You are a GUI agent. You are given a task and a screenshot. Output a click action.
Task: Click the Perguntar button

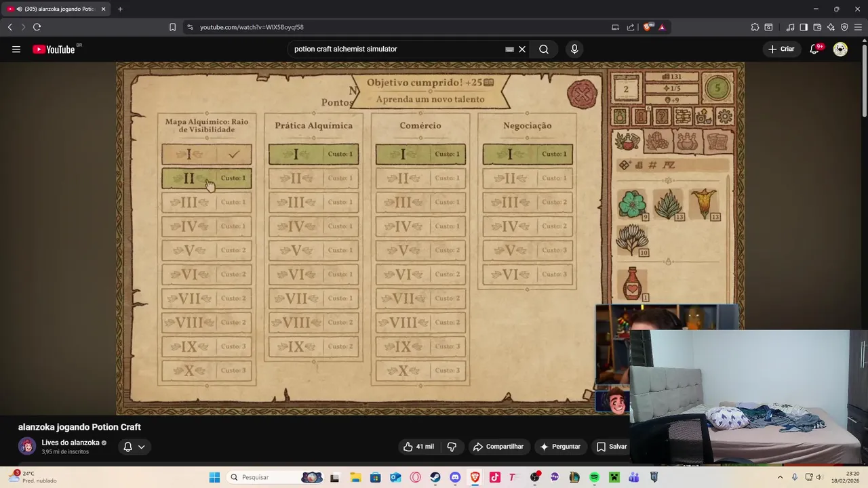coord(560,447)
